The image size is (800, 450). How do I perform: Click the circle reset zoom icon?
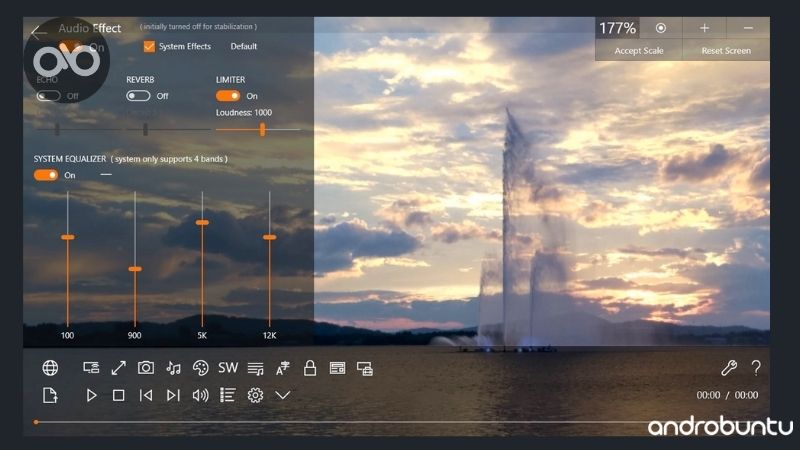coord(661,28)
